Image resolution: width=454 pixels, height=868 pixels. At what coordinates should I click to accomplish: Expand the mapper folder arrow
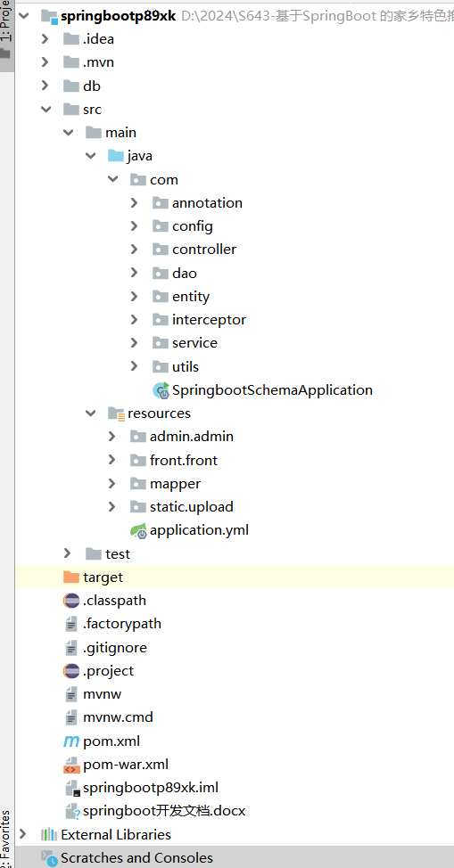pyautogui.click(x=112, y=483)
